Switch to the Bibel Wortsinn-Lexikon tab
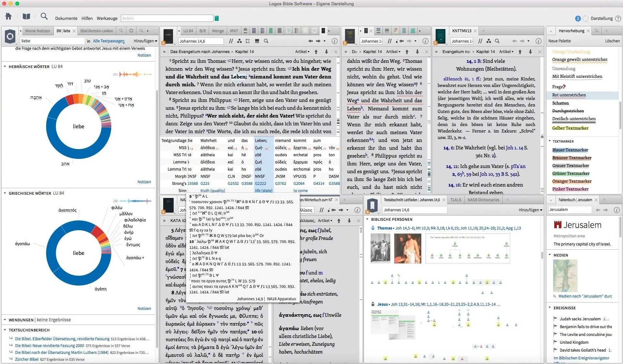 96,31
